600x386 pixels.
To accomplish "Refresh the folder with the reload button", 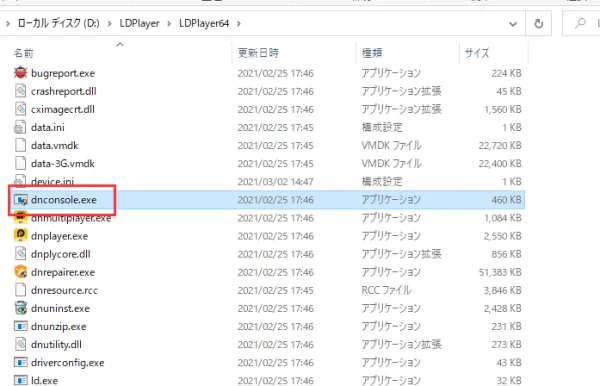I will (538, 24).
